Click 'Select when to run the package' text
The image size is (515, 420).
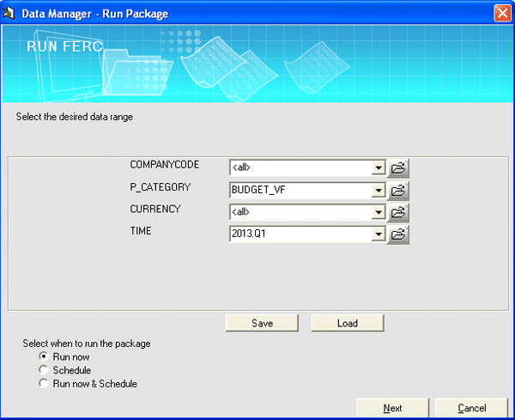click(87, 344)
